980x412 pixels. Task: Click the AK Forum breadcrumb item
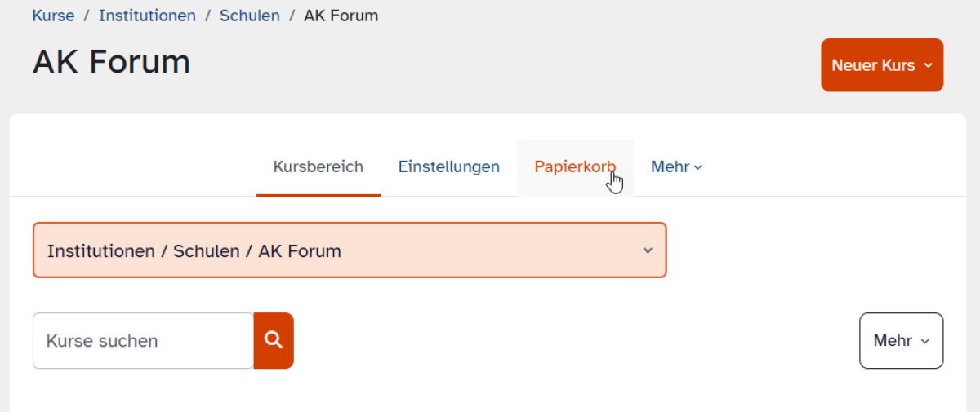[x=341, y=16]
